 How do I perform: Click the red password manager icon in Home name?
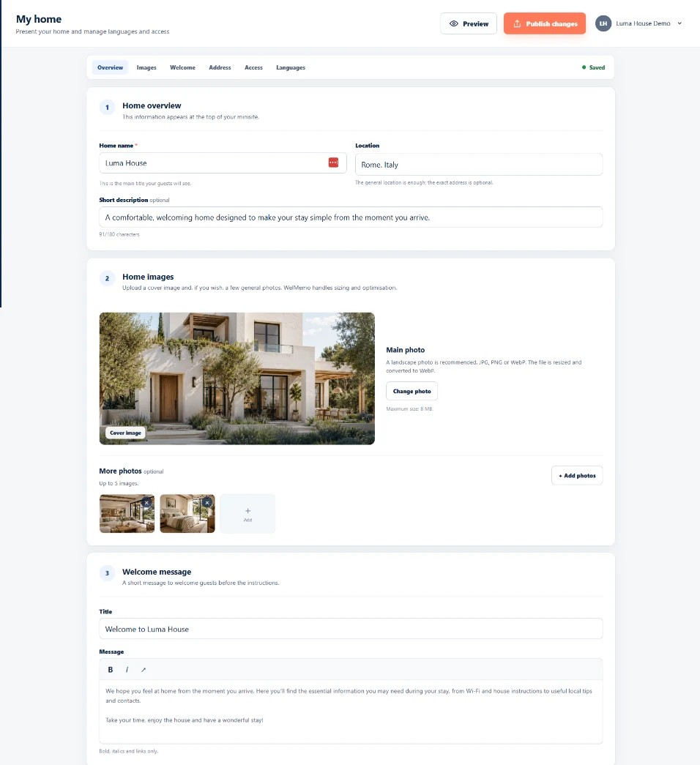333,163
